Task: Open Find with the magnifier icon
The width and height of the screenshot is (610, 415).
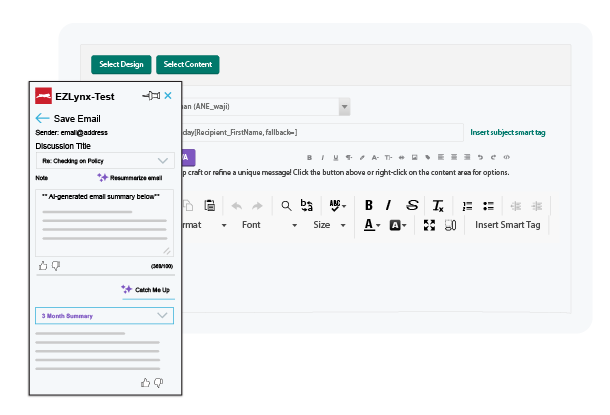Action: click(286, 206)
